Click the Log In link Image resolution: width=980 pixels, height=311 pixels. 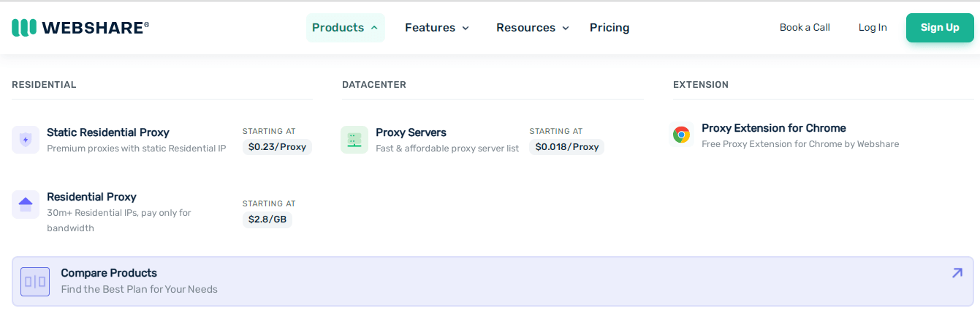873,28
